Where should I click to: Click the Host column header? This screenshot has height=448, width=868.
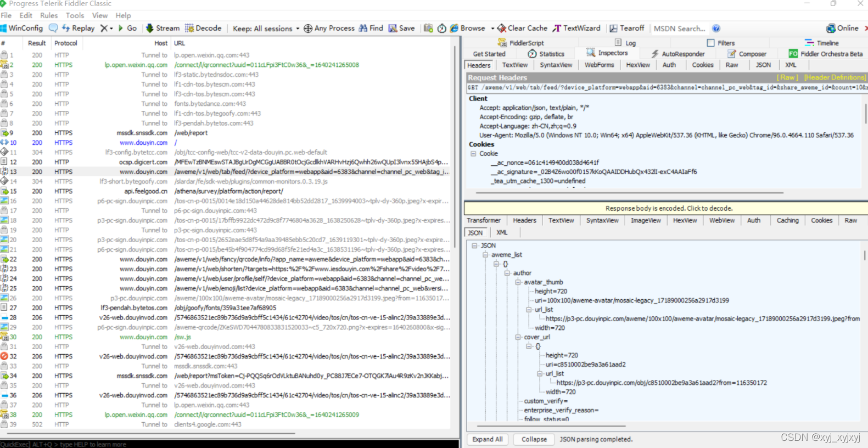161,43
